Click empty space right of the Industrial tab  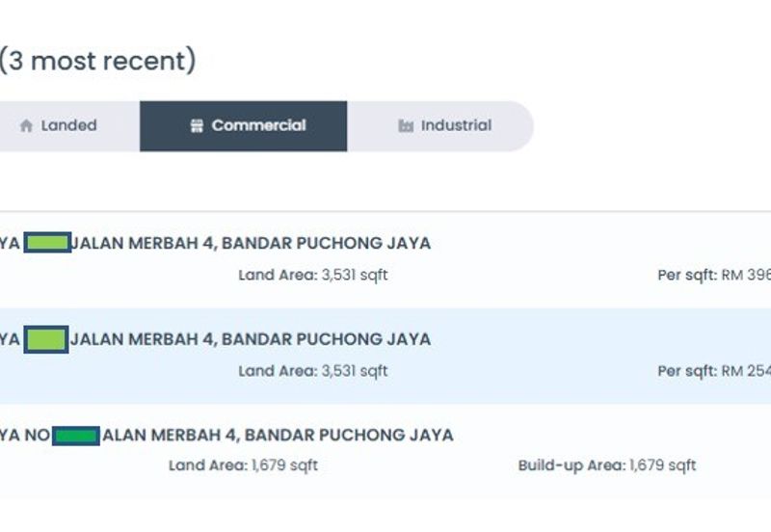pyautogui.click(x=655, y=126)
